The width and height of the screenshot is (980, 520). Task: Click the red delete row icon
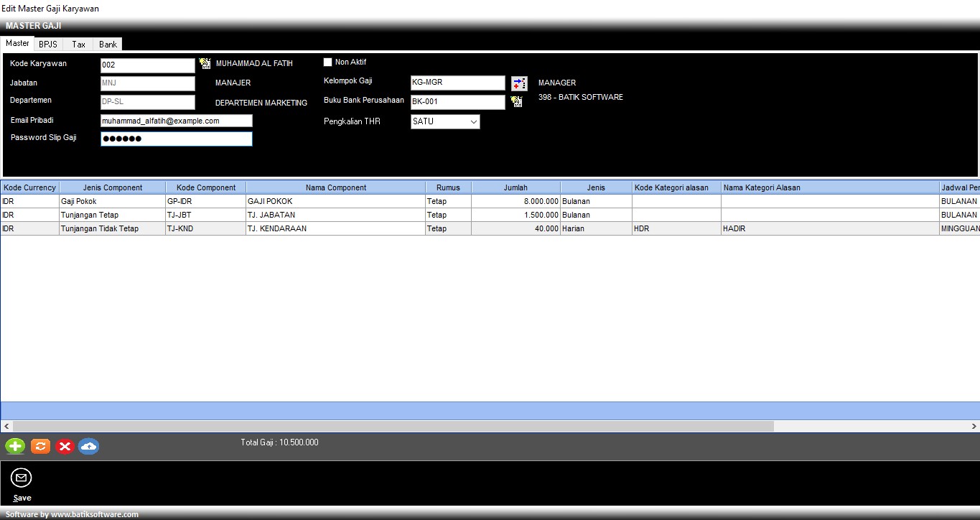coord(65,447)
